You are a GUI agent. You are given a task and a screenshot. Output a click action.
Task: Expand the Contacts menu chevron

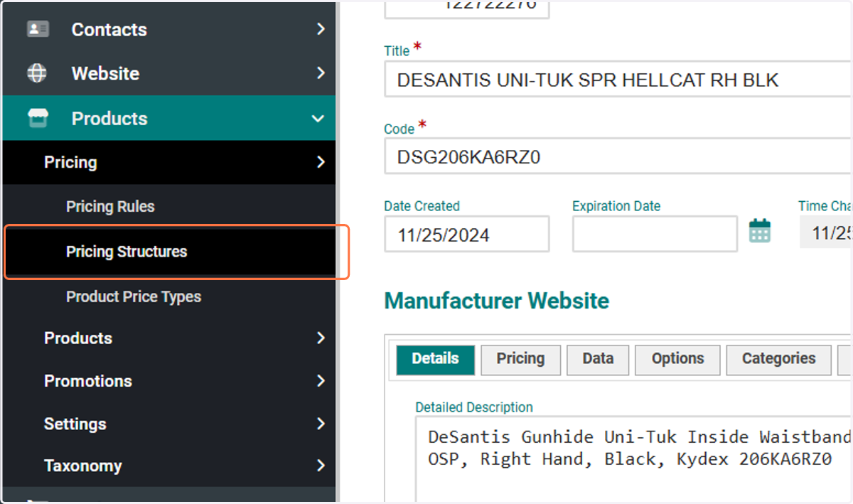click(x=321, y=29)
